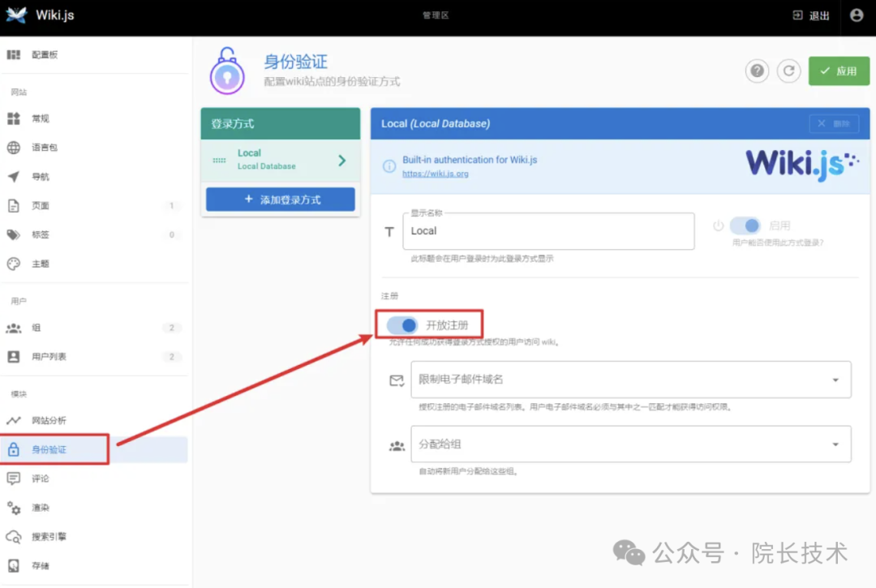Image resolution: width=876 pixels, height=588 pixels.
Task: Click the 删除 delete button in header
Action: (834, 123)
